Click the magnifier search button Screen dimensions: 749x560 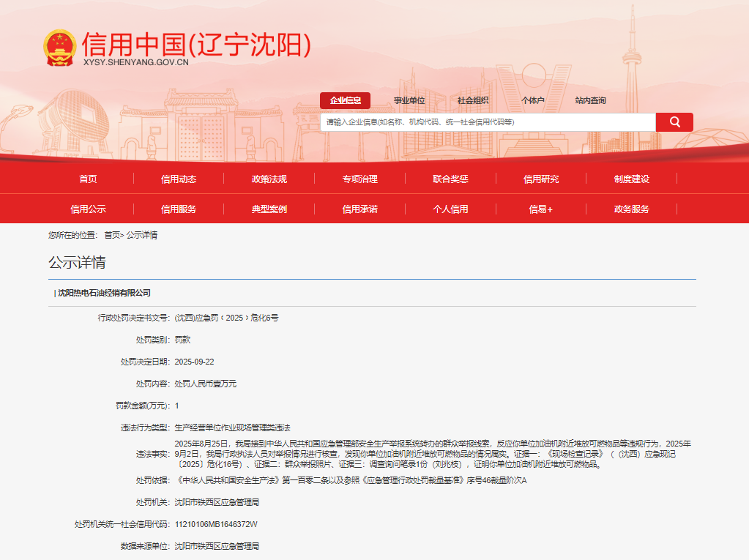pyautogui.click(x=674, y=122)
